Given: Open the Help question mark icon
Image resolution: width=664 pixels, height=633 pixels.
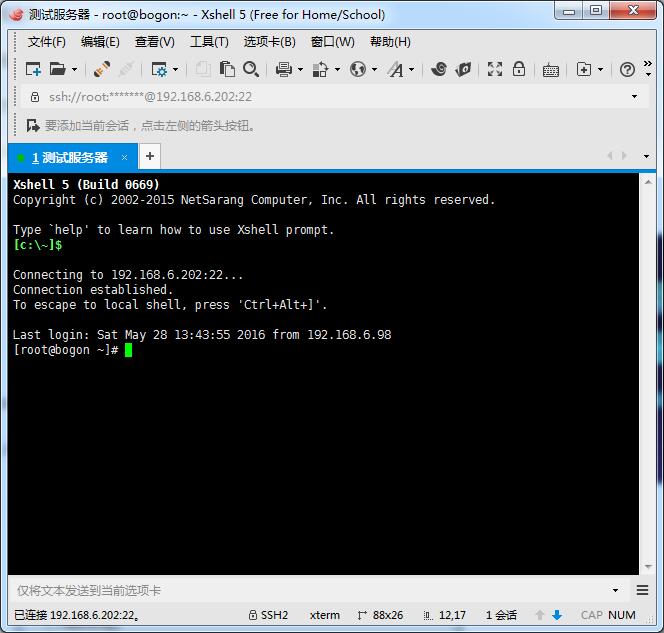Looking at the screenshot, I should tap(627, 69).
